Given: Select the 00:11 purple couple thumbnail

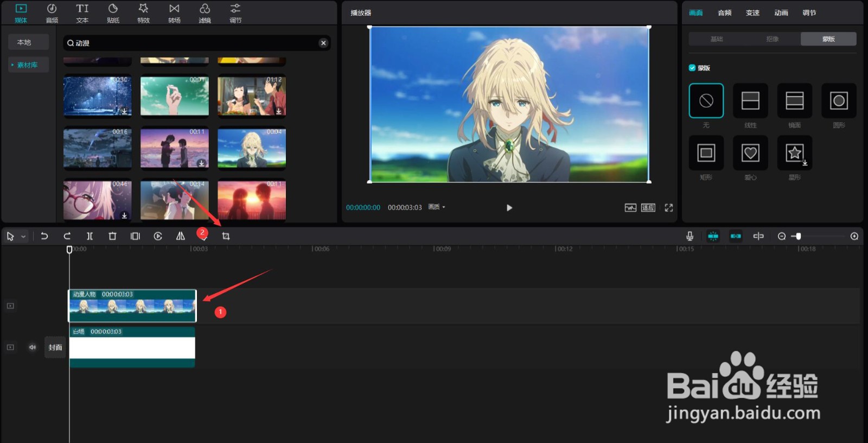Looking at the screenshot, I should [x=174, y=148].
